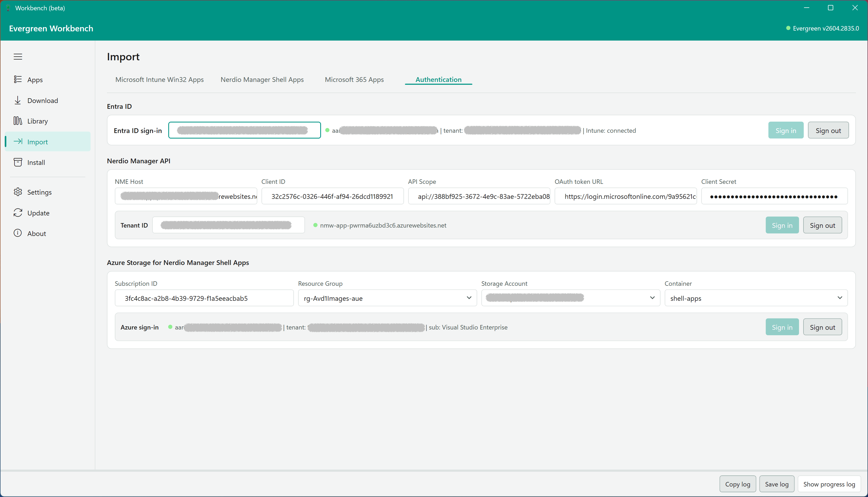Image resolution: width=868 pixels, height=497 pixels.
Task: Expand the Storage Account dropdown
Action: click(x=570, y=298)
